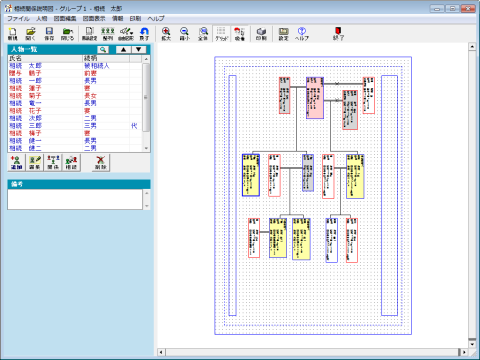
Task: Add a person with 追加 icon
Action: point(16,163)
